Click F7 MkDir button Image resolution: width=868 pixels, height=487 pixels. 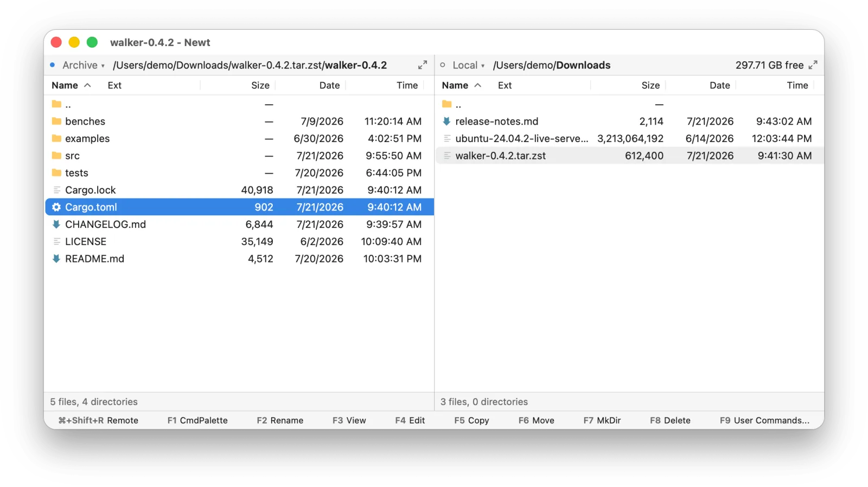602,420
